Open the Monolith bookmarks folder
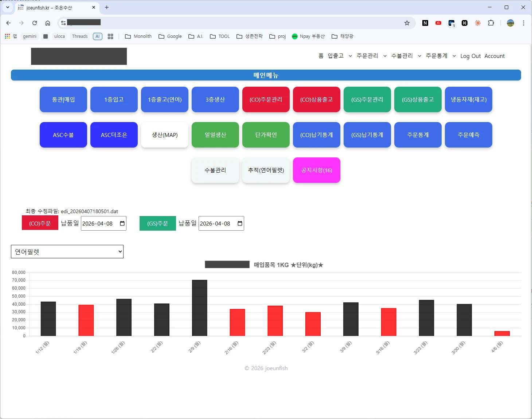Viewport: 532px width, 419px height. [138, 36]
